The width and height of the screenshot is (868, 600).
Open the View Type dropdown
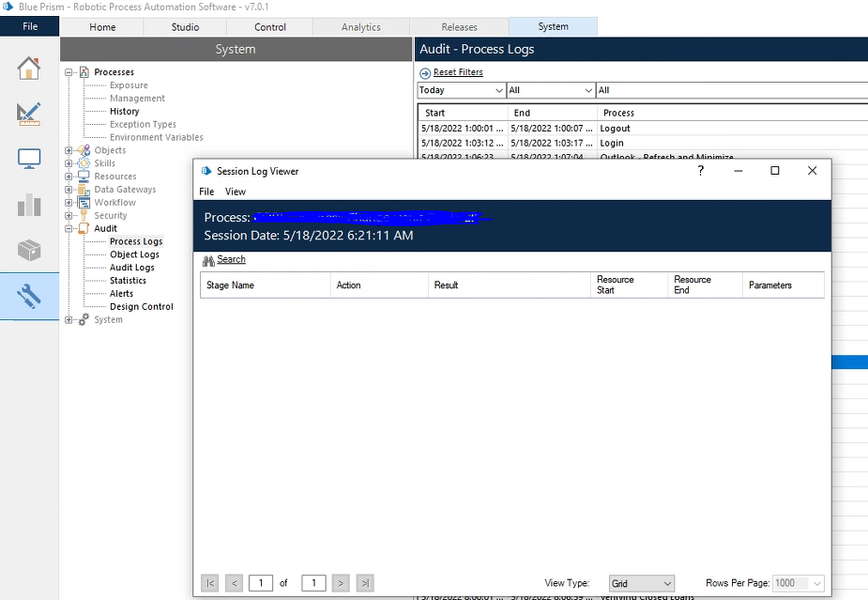click(x=641, y=583)
